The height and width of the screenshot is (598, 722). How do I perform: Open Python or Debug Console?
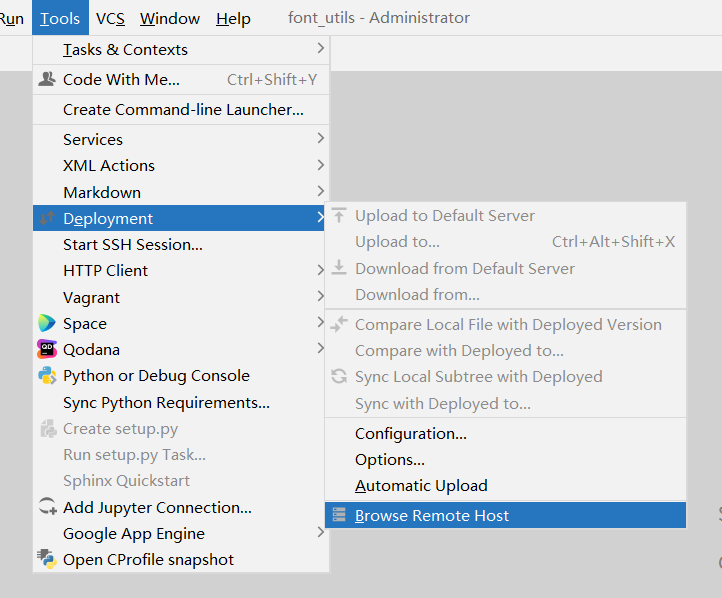(181, 376)
